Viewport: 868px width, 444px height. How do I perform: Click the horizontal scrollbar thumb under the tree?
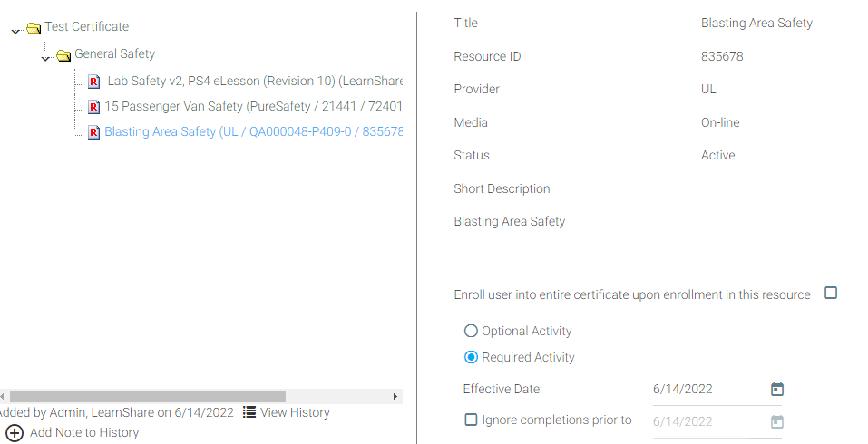[147, 397]
